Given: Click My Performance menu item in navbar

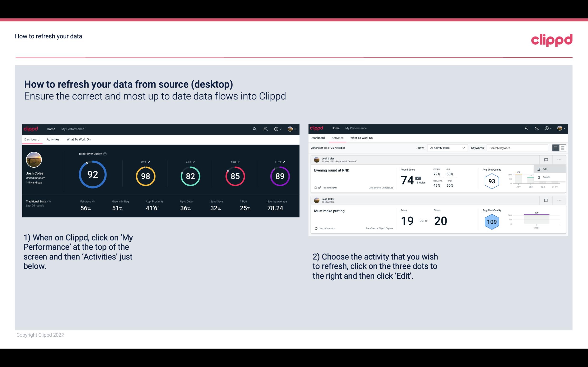Looking at the screenshot, I should tap(72, 129).
